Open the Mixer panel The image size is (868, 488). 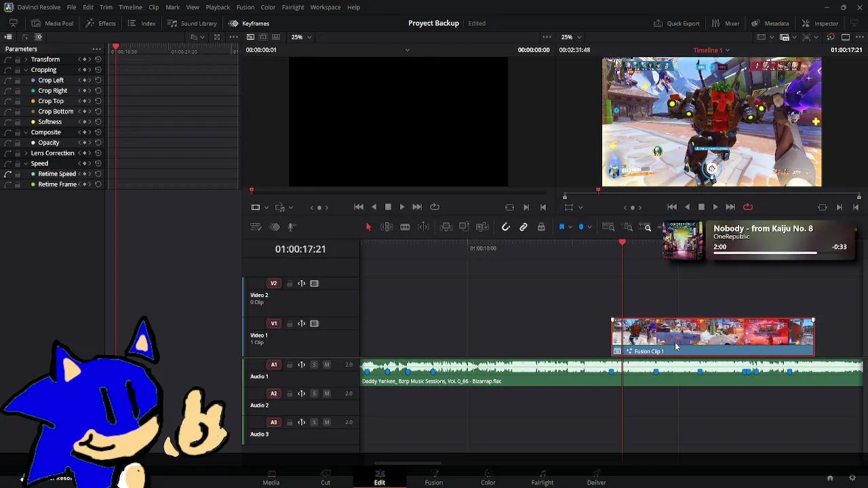click(726, 24)
